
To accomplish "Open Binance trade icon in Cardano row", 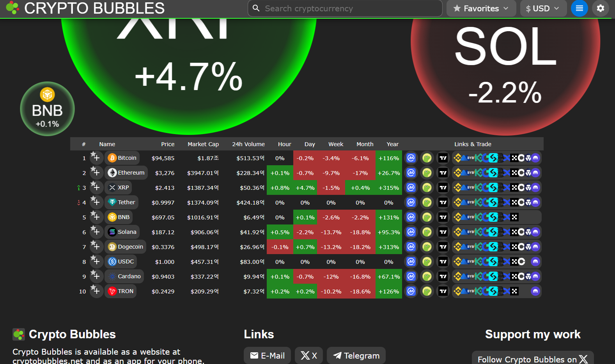I will pyautogui.click(x=458, y=276).
